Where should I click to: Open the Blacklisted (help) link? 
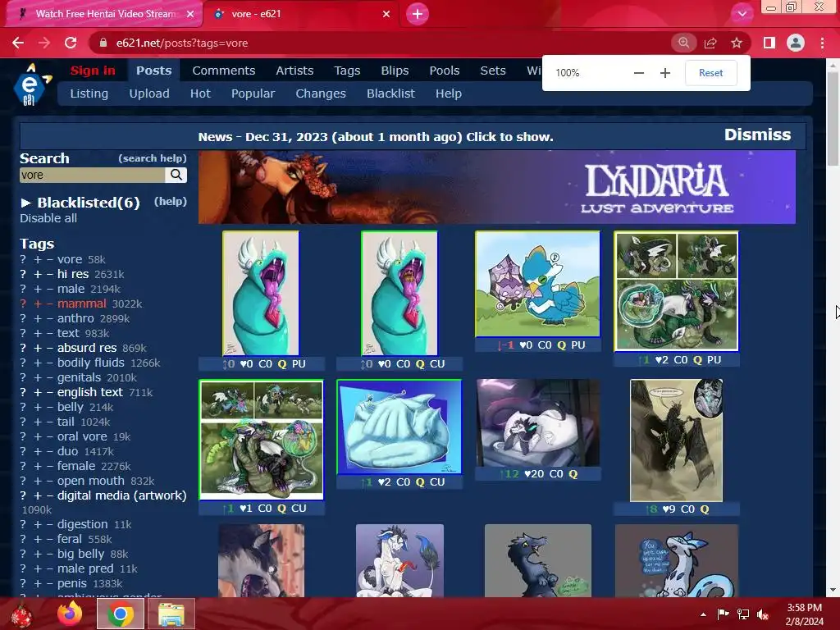[x=171, y=202]
